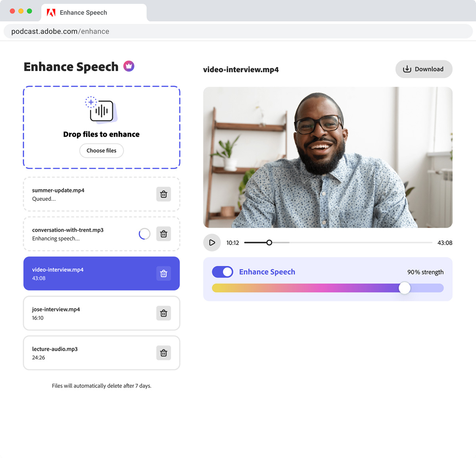Viewport: 476px width, 458px height.
Task: Click the download icon on the Download button
Action: click(407, 69)
